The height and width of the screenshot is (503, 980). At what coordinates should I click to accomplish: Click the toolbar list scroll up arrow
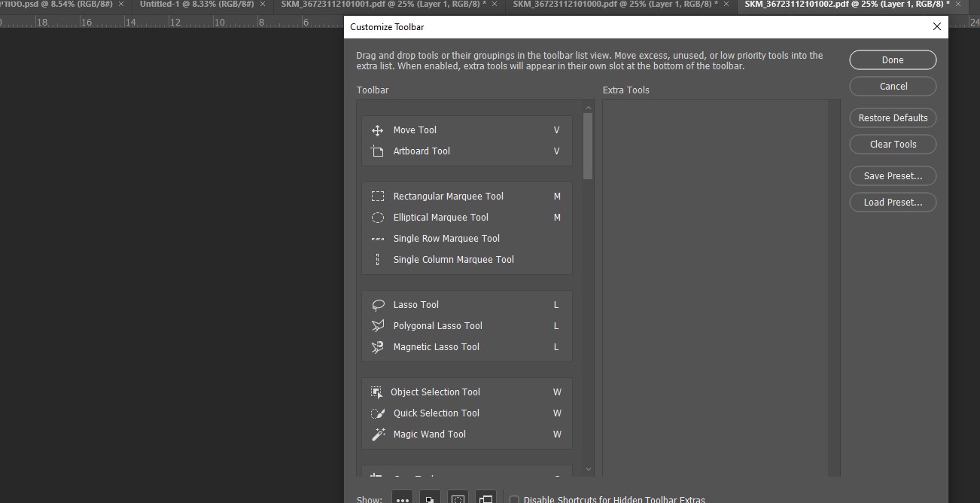click(x=589, y=108)
